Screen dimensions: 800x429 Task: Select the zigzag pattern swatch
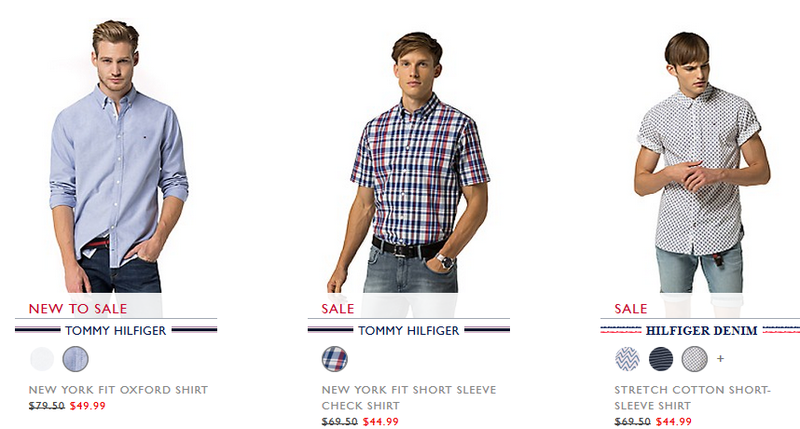click(627, 359)
